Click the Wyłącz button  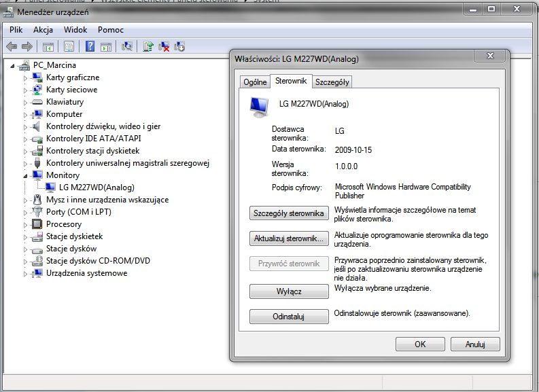coord(289,291)
